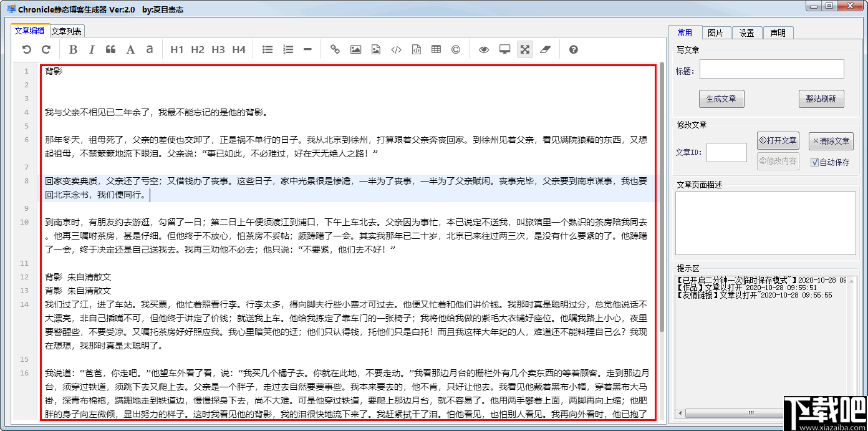868x431 pixels.
Task: Undo the last edit
Action: tap(26, 49)
